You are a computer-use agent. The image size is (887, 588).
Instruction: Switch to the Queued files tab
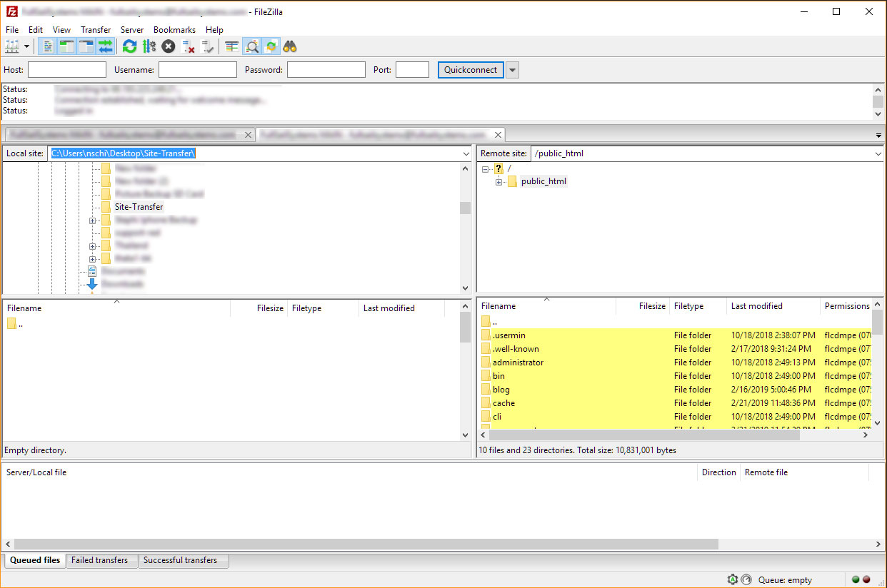coord(35,561)
